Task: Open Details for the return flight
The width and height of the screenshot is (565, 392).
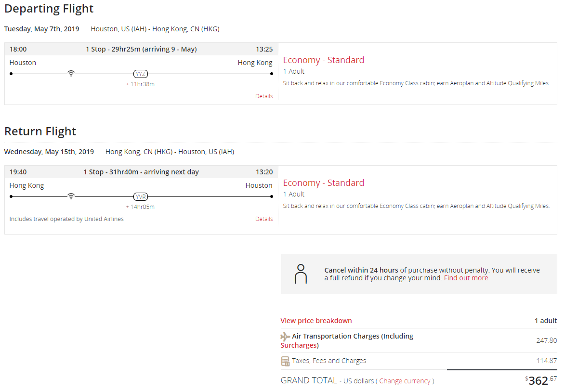Action: 264,219
